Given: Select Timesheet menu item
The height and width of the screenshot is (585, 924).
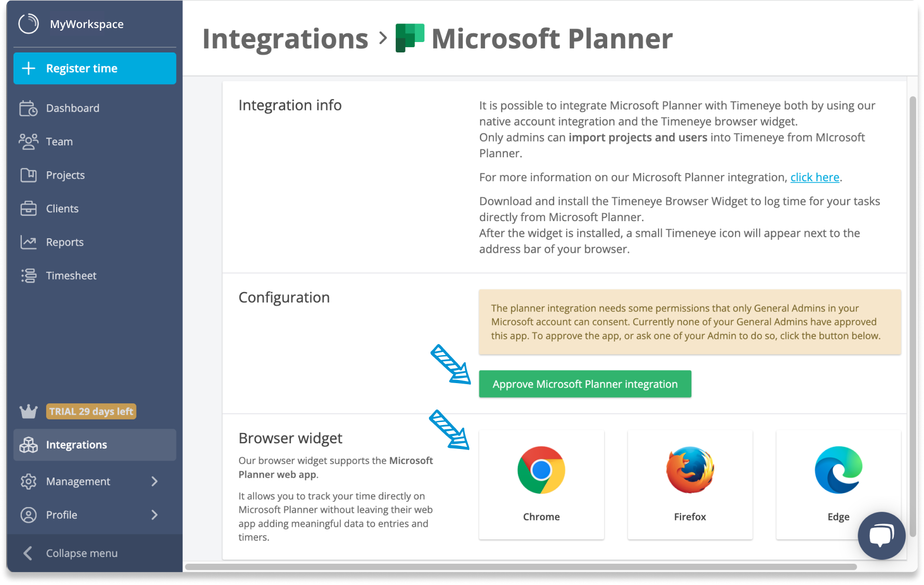Looking at the screenshot, I should click(95, 276).
